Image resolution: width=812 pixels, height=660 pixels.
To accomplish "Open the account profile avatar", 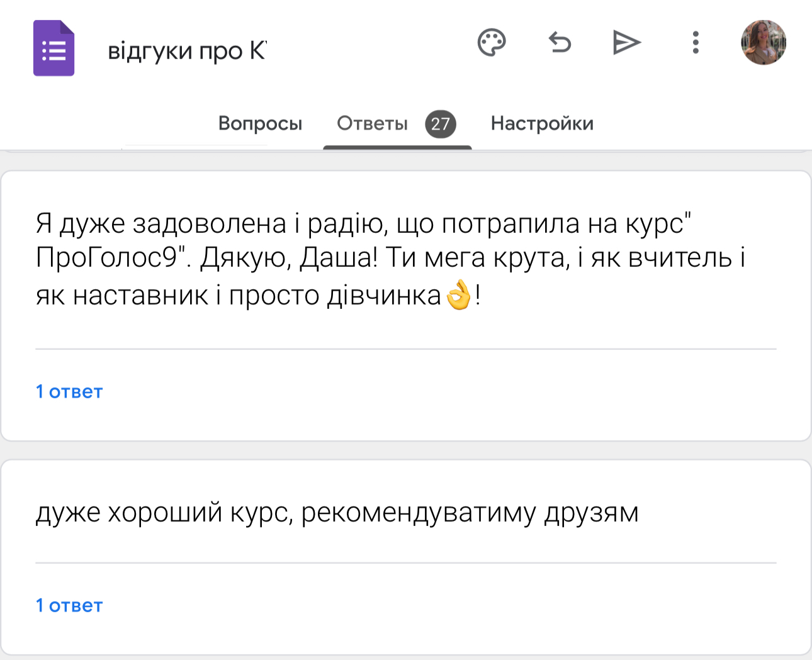I will tap(764, 43).
